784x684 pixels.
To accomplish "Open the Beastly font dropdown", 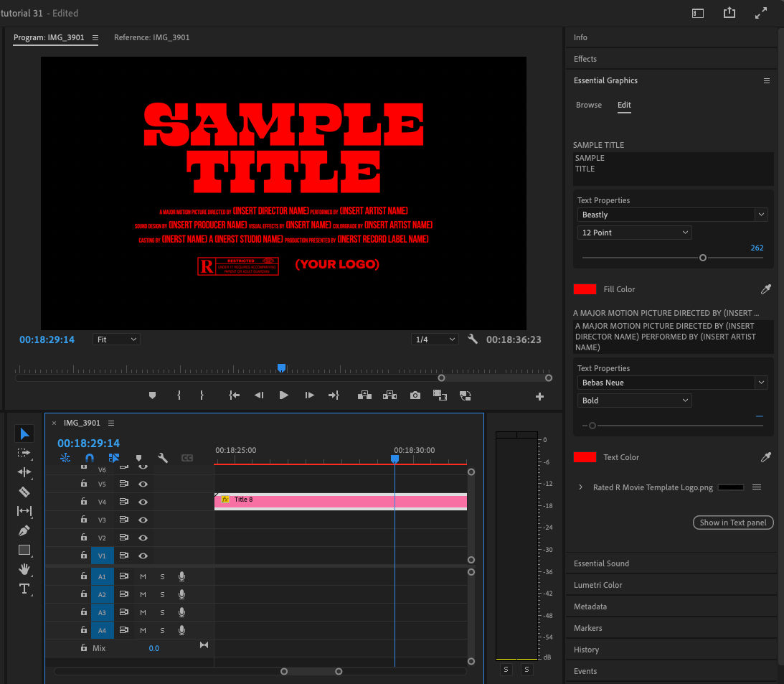I will (x=761, y=215).
